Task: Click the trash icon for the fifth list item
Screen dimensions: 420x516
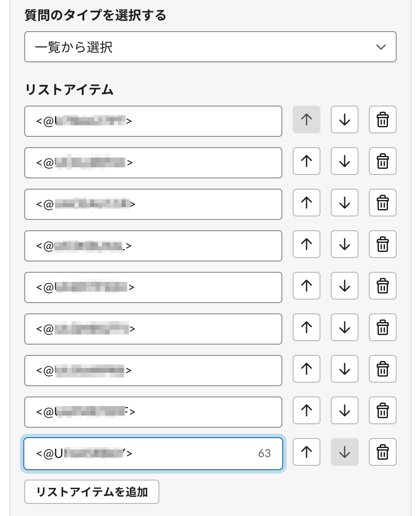Action: click(382, 286)
